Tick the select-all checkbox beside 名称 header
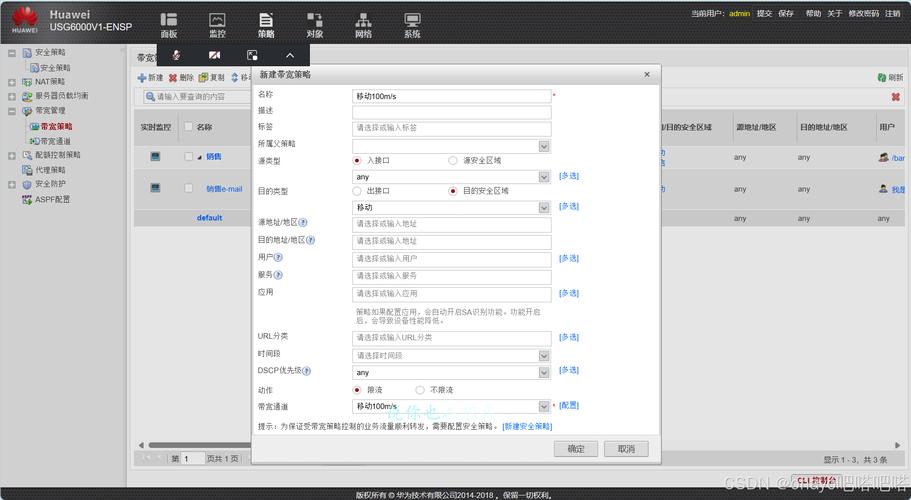 188,126
